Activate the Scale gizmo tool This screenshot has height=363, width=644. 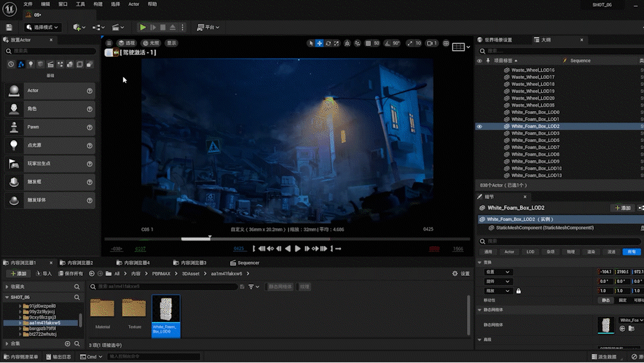336,43
